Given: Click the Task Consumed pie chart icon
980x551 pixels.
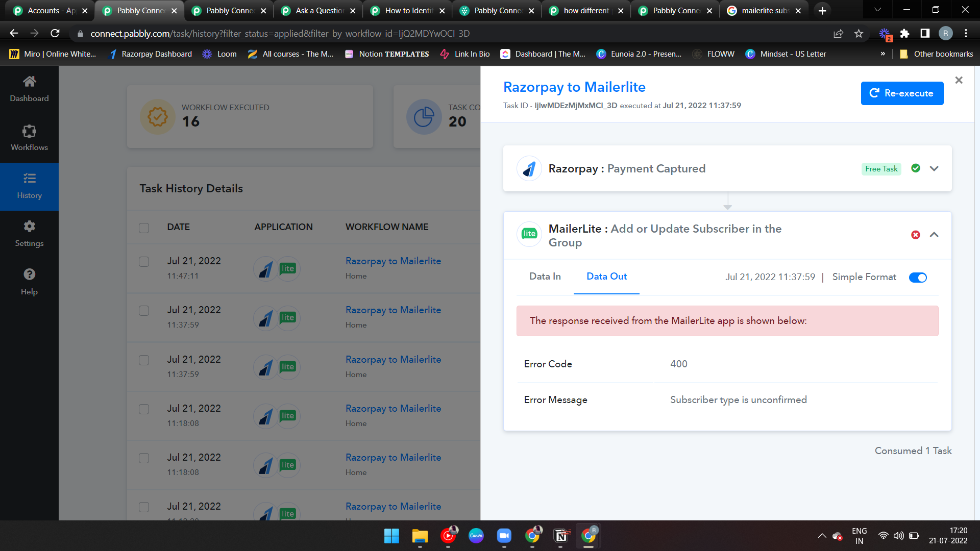Looking at the screenshot, I should [x=424, y=117].
